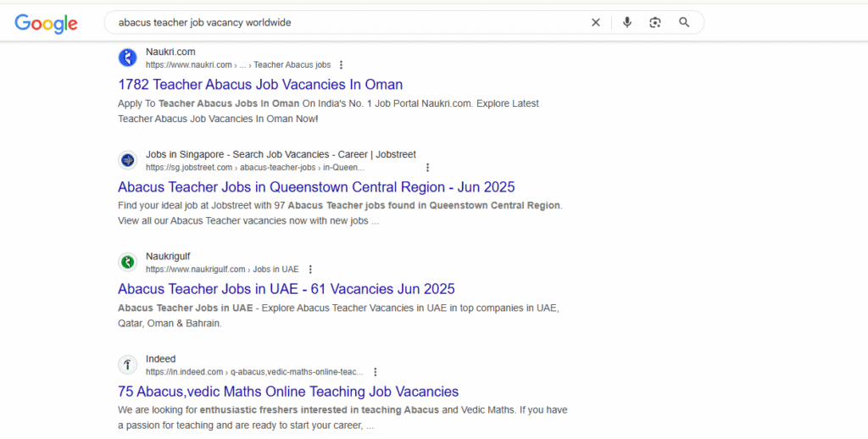This screenshot has width=868, height=439.
Task: Click the in.indeed.com breadcrumb URL
Action: (x=254, y=371)
